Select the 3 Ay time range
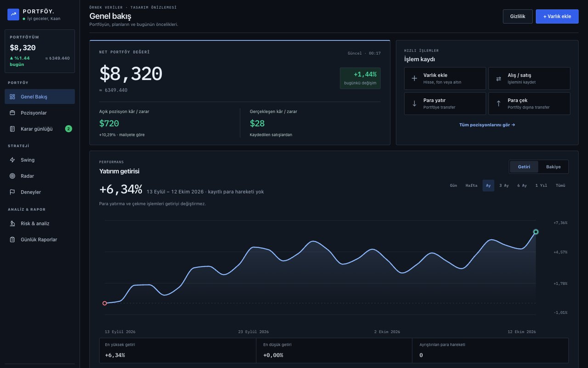Image resolution: width=588 pixels, height=368 pixels. click(x=504, y=185)
